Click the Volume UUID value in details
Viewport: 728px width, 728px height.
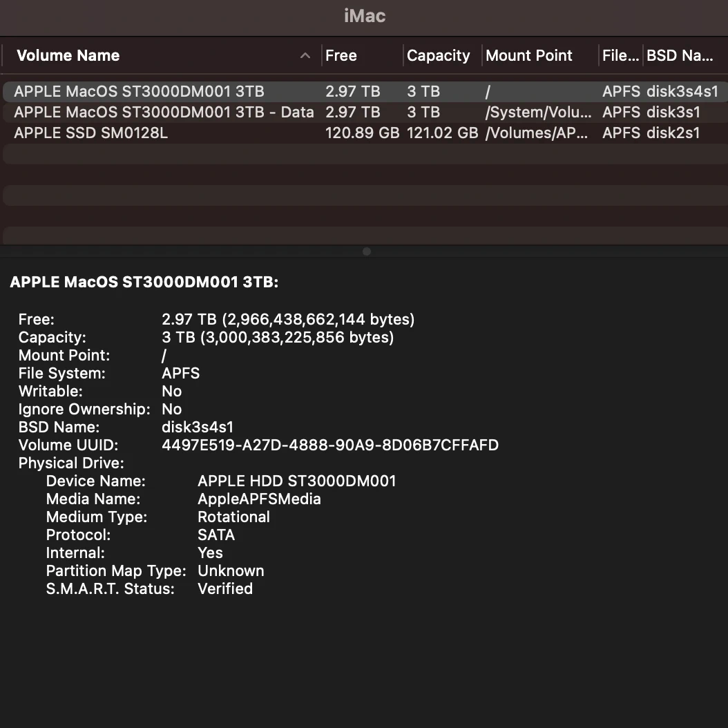329,445
